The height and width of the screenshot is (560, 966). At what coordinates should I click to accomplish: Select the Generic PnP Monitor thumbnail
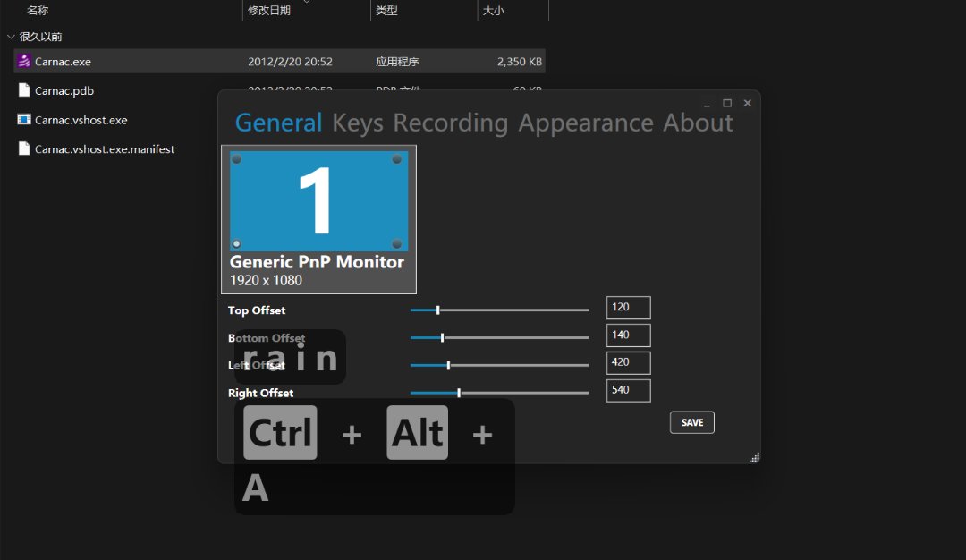click(x=318, y=219)
